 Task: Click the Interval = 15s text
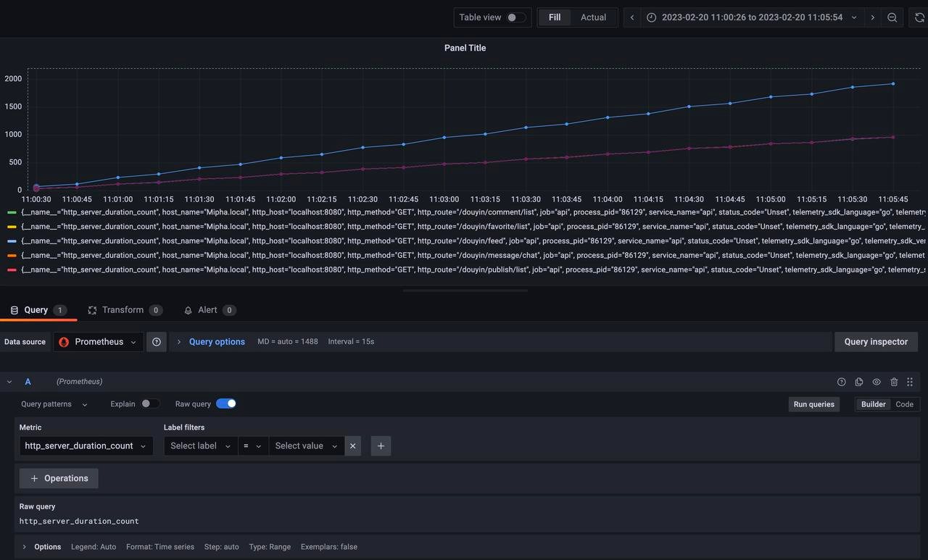click(x=351, y=341)
